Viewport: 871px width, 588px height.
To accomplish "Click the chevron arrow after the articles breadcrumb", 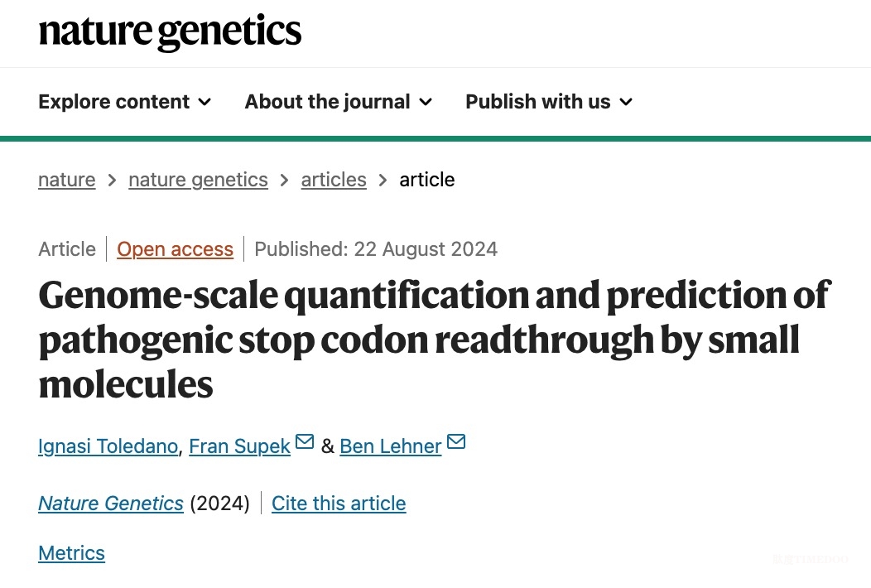I will coord(383,180).
